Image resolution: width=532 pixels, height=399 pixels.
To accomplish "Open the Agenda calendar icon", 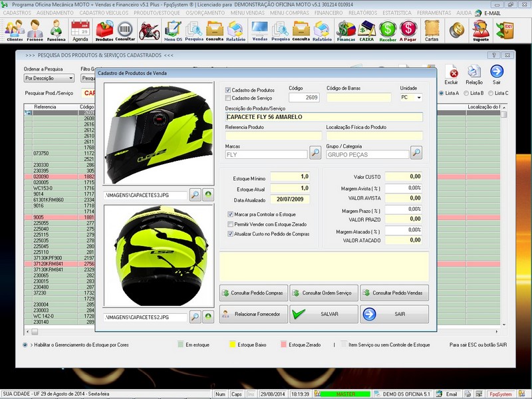I will (x=80, y=30).
